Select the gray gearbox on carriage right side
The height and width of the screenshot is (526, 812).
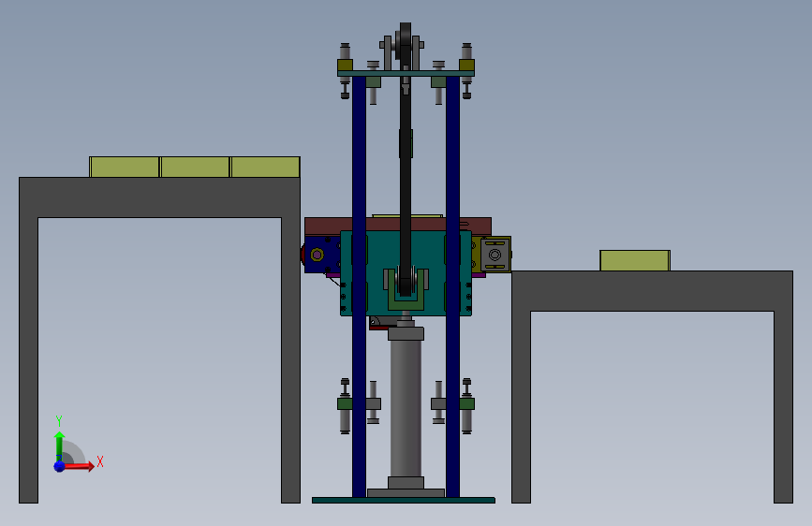(495, 255)
